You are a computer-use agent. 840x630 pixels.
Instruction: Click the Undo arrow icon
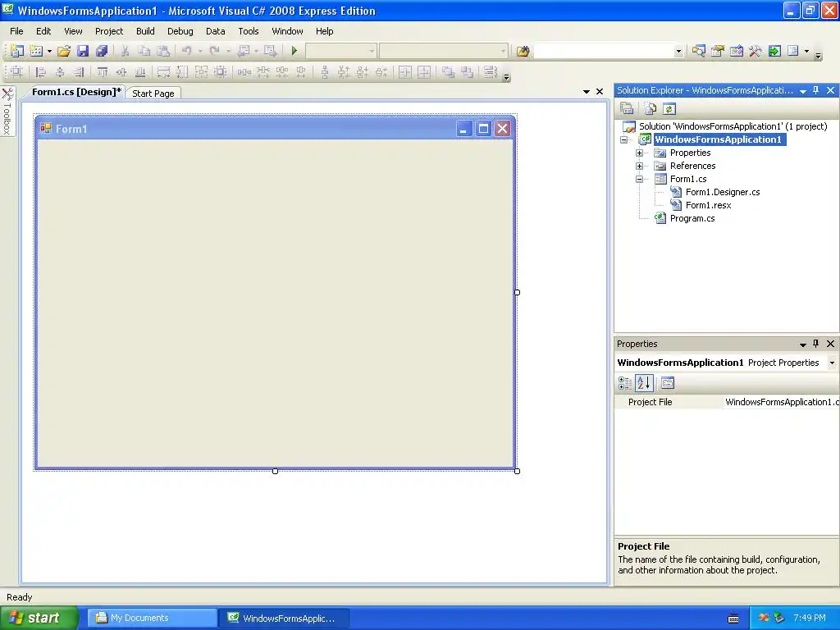tap(186, 51)
